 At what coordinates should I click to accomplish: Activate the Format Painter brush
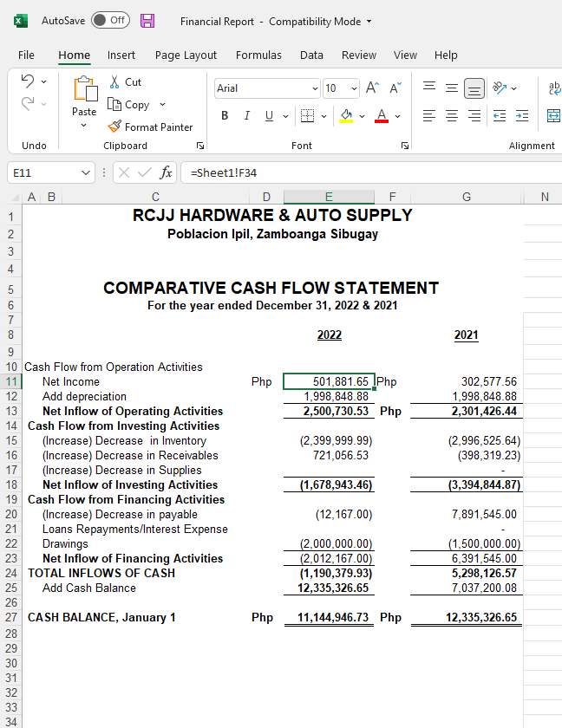114,127
